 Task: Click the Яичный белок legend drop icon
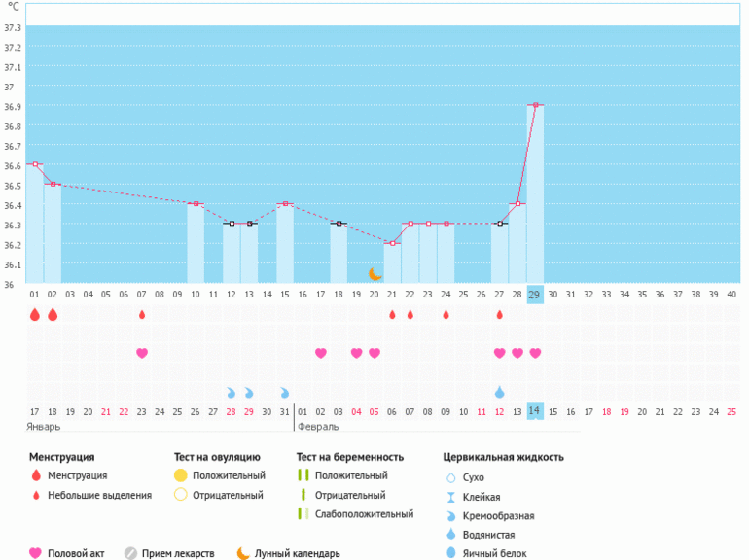click(450, 553)
